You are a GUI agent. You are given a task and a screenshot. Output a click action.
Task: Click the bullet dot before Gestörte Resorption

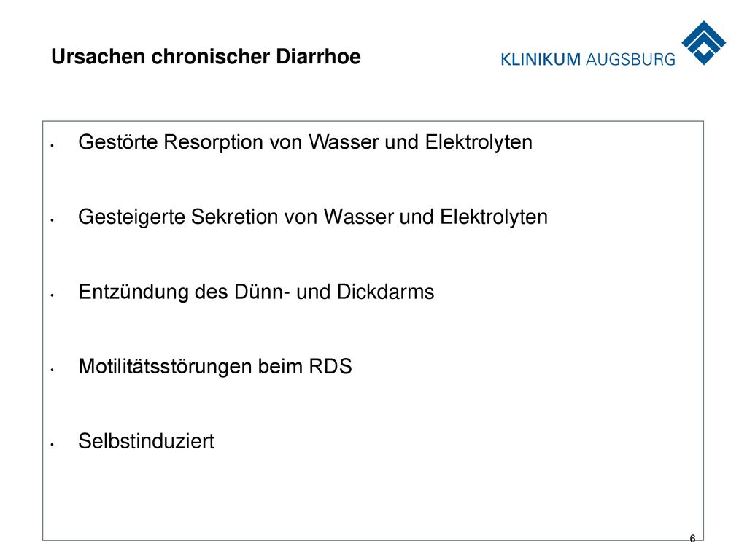tap(52, 145)
